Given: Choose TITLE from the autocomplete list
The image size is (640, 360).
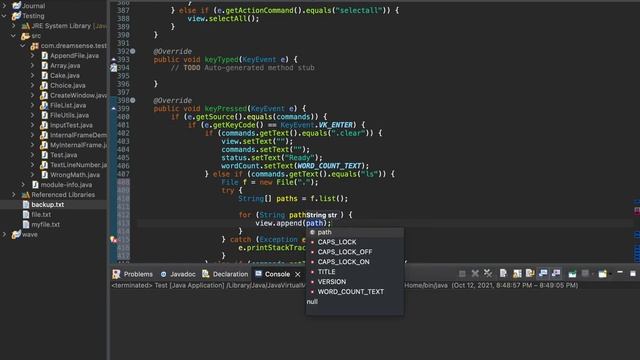Looking at the screenshot, I should [355, 272].
